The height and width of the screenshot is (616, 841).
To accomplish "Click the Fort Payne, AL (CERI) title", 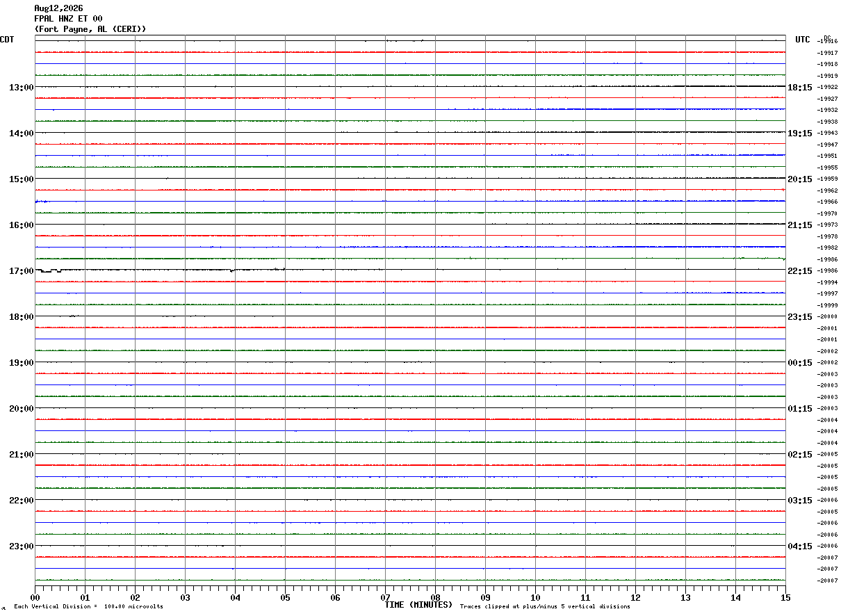I will [x=90, y=29].
